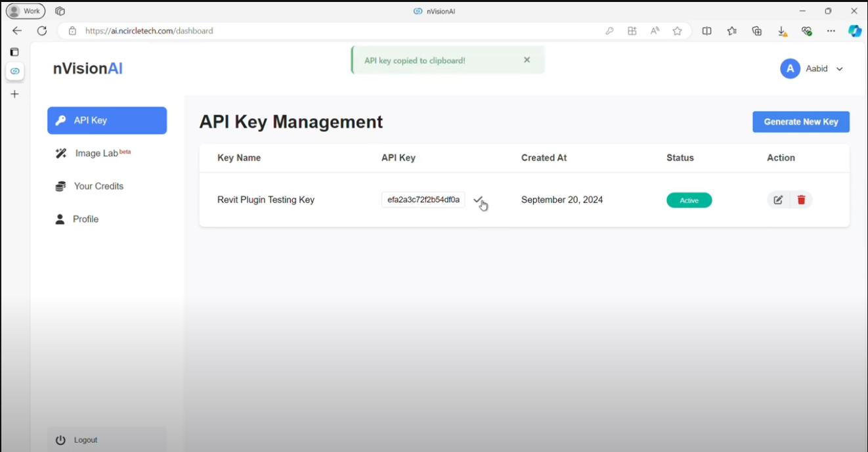868x452 pixels.
Task: Click the power icon beside Logout
Action: [x=60, y=440]
